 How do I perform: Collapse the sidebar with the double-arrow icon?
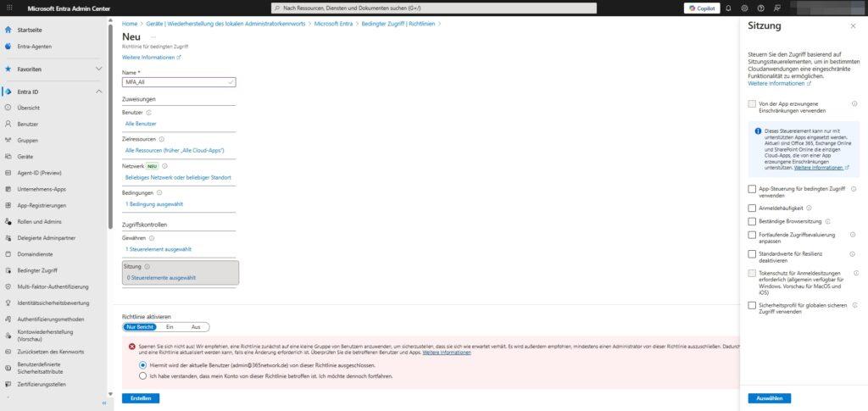point(104,403)
